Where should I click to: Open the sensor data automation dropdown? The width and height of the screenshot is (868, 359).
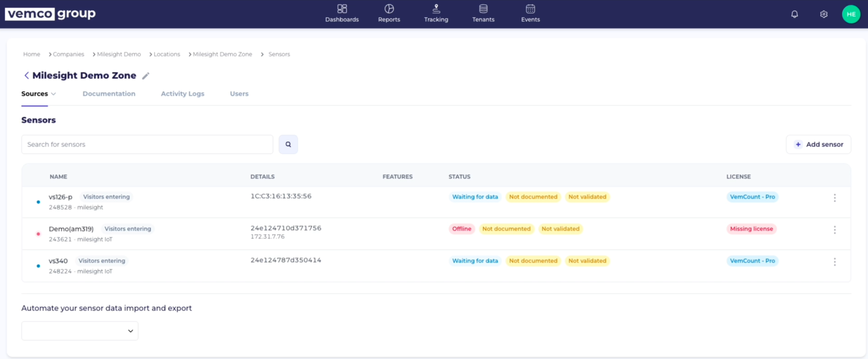pos(80,331)
